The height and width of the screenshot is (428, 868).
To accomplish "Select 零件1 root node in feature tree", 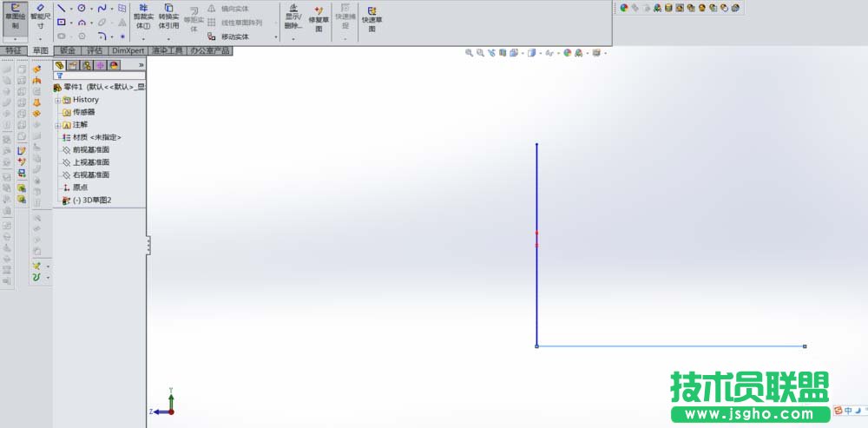I will pyautogui.click(x=100, y=88).
